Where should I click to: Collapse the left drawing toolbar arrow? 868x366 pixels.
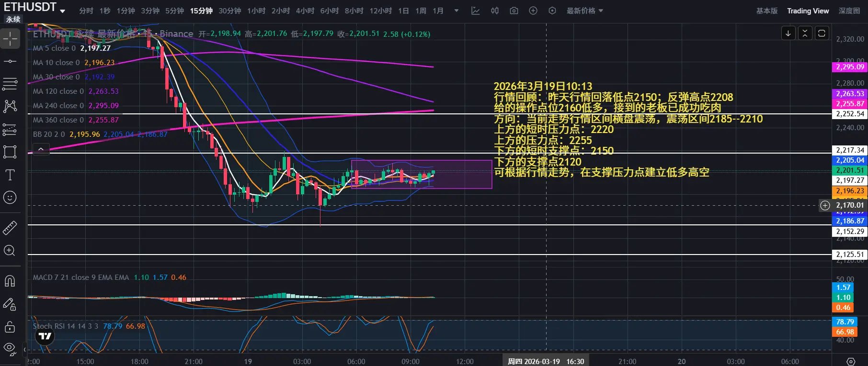(25, 350)
